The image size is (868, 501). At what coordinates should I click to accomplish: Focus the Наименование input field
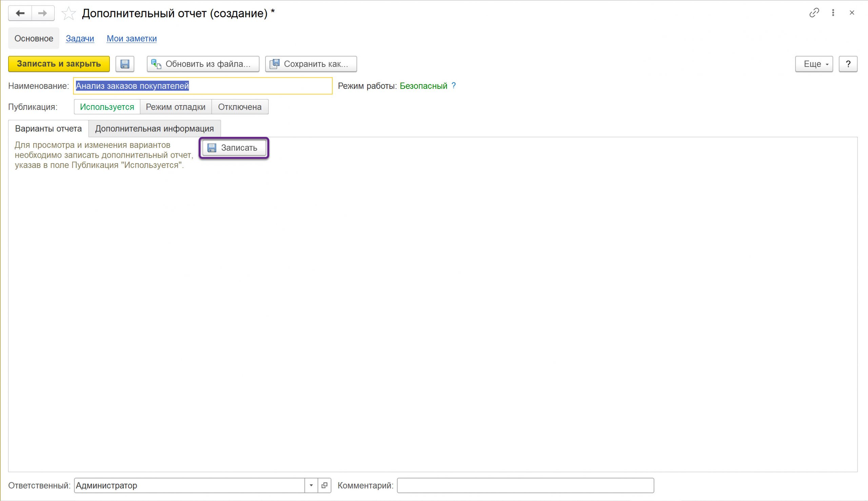click(203, 86)
